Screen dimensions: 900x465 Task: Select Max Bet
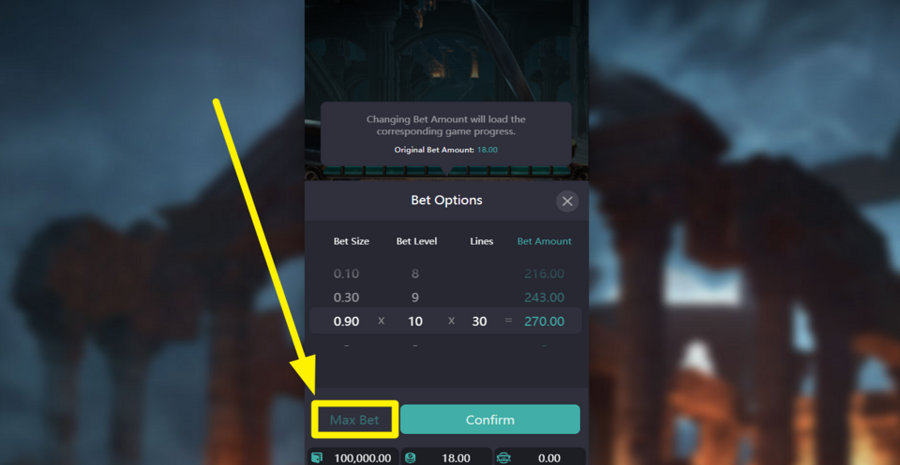pos(354,420)
